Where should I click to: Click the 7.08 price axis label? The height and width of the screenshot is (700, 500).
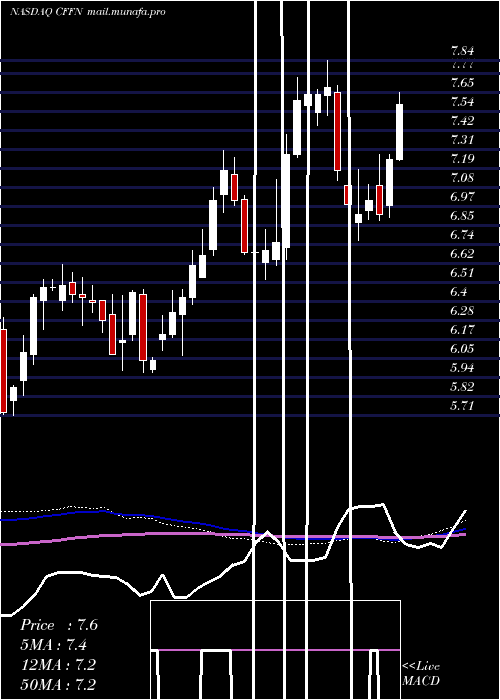(462, 178)
